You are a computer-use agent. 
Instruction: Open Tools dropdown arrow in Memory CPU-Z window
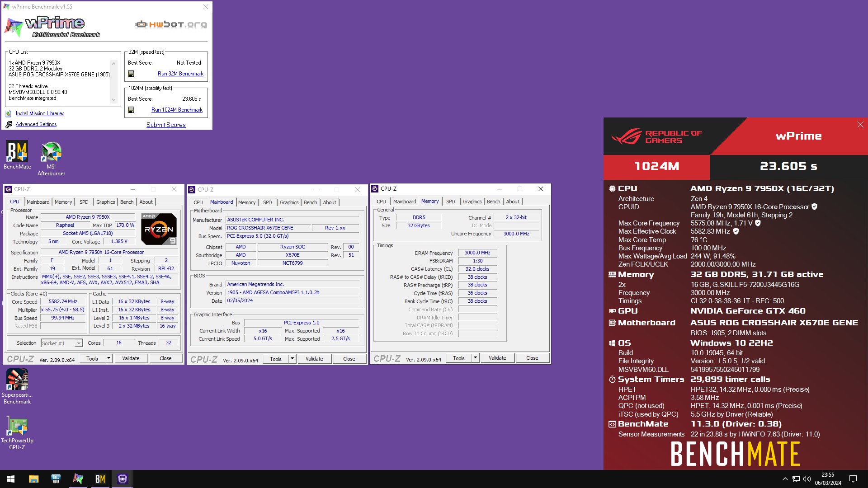(475, 358)
